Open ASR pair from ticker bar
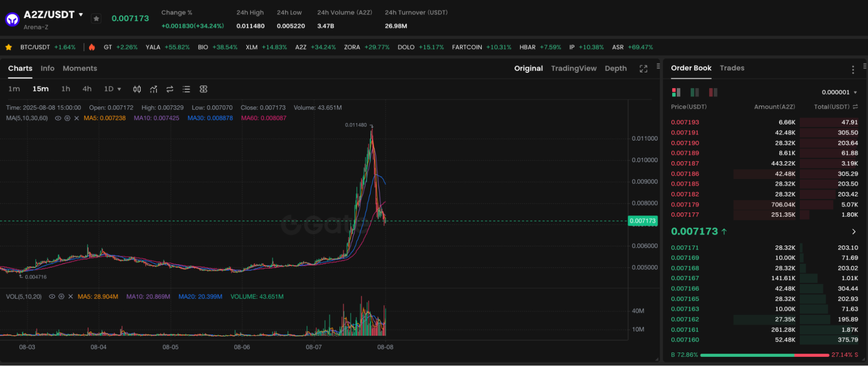Viewport: 868px width, 366px height. [x=633, y=47]
